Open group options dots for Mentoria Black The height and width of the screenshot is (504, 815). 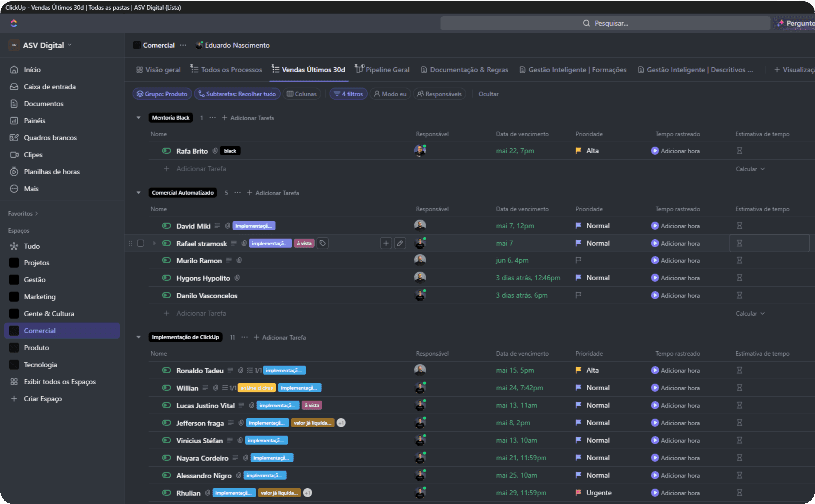click(x=212, y=118)
